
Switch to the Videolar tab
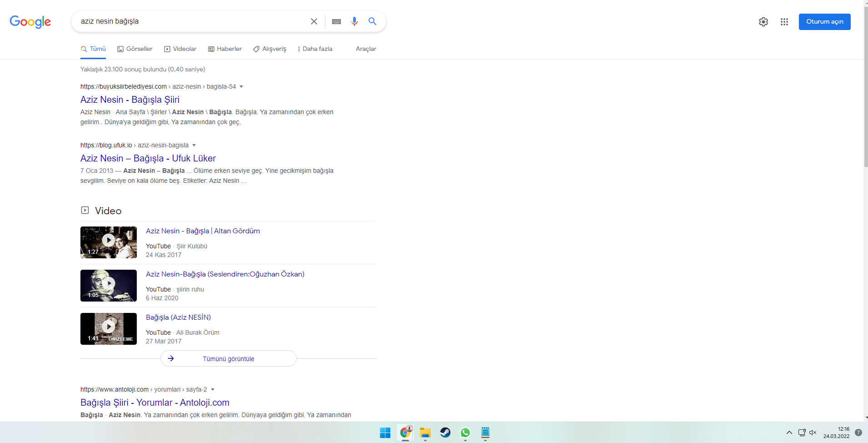[180, 49]
